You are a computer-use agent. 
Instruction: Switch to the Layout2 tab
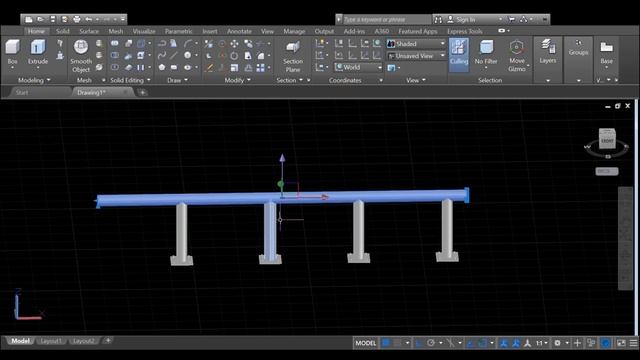click(x=84, y=341)
